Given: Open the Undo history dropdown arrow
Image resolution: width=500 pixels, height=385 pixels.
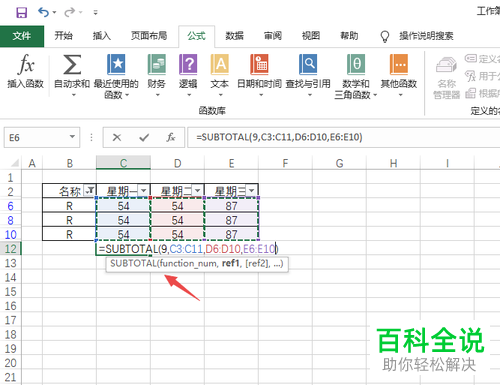Looking at the screenshot, I should click(54, 13).
